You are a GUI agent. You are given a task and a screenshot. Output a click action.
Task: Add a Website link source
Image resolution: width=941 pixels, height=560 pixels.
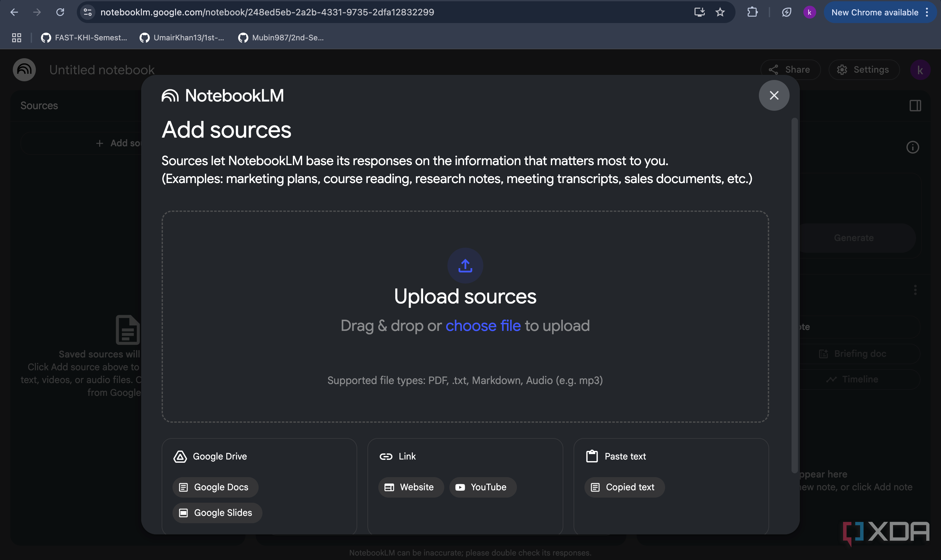[x=411, y=487]
